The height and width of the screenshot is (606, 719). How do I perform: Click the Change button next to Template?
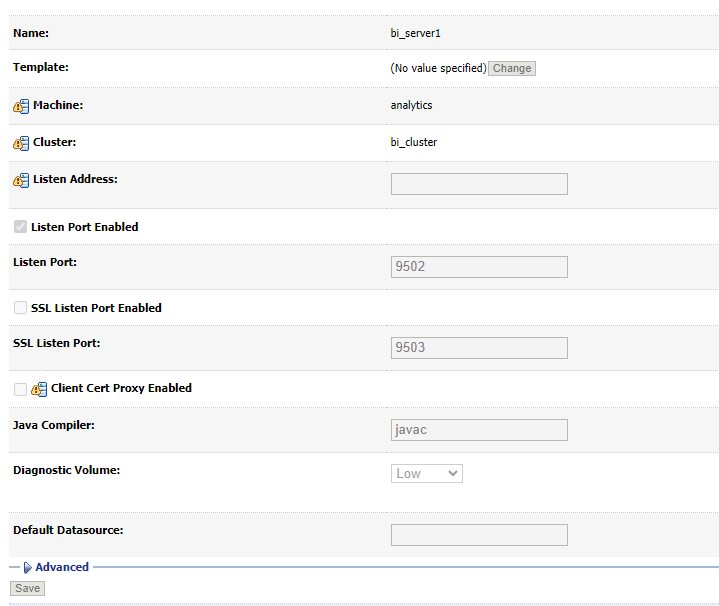512,68
